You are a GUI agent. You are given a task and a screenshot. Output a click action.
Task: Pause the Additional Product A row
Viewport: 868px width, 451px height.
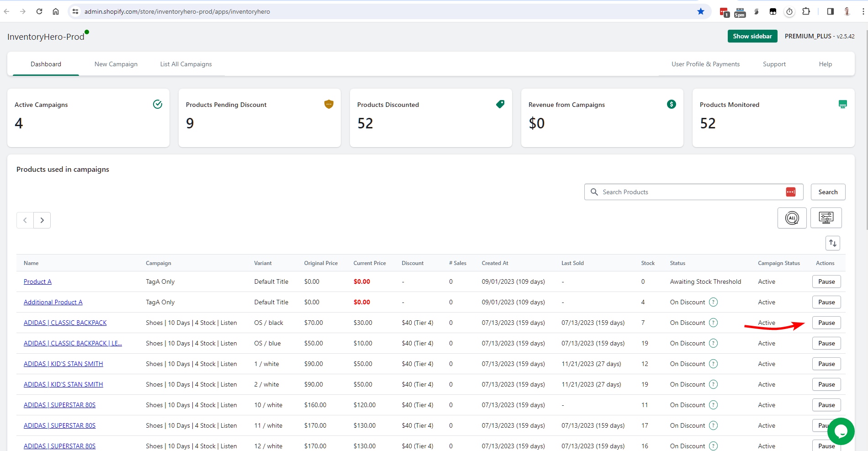click(x=826, y=302)
